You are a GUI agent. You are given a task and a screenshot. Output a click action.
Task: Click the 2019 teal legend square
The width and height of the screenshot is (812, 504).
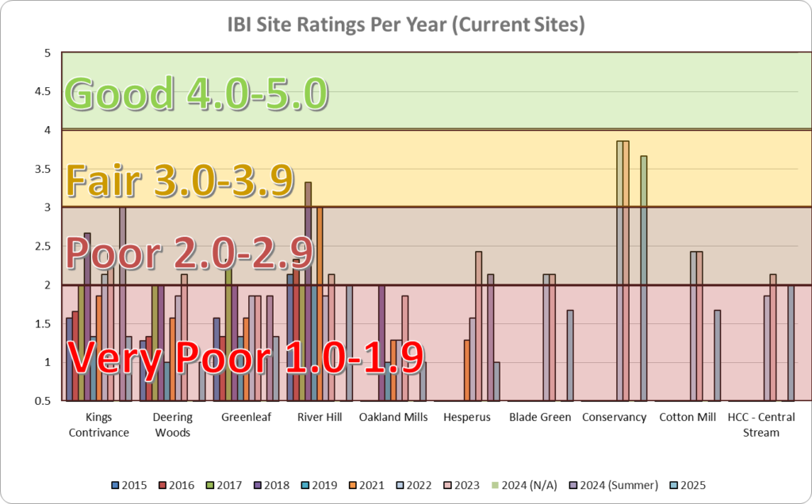click(x=305, y=484)
